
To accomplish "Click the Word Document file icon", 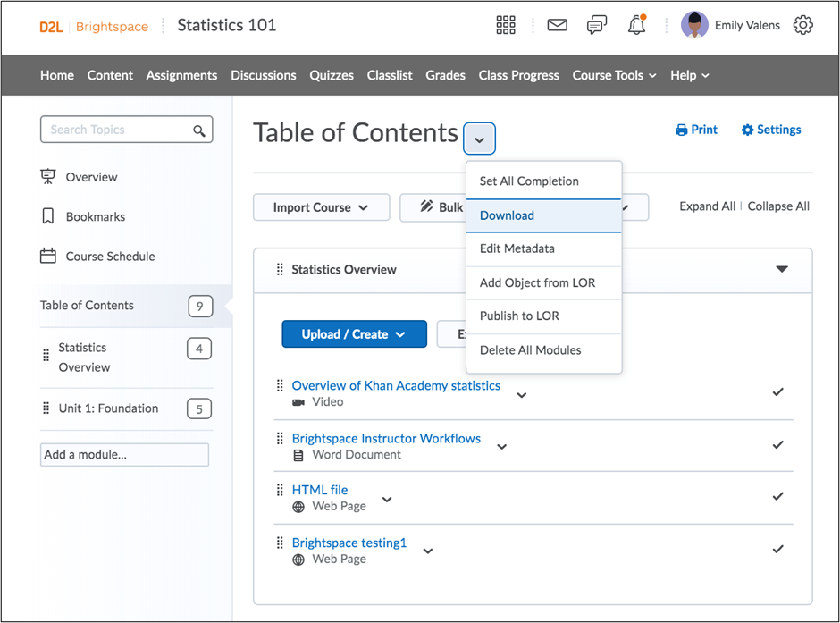I will click(298, 455).
